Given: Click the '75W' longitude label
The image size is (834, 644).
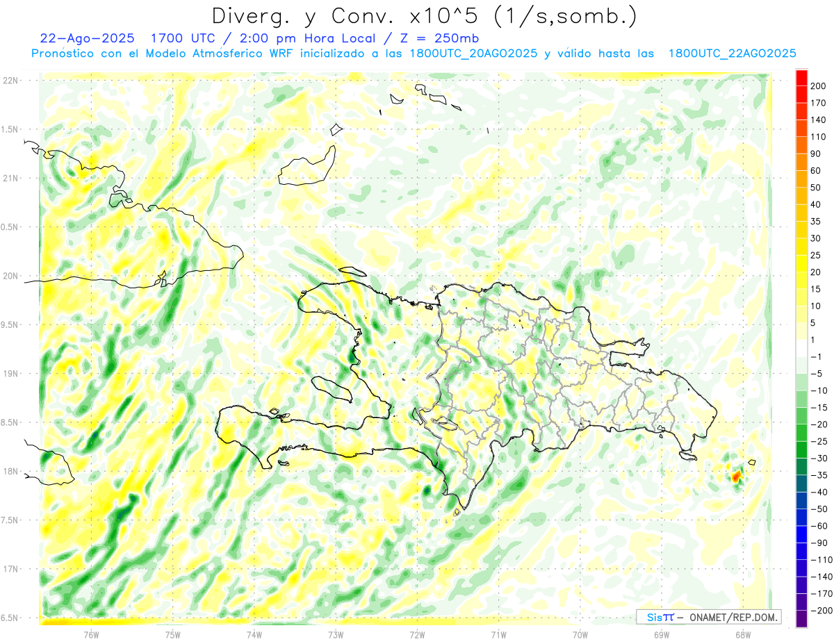Looking at the screenshot, I should point(173,634).
